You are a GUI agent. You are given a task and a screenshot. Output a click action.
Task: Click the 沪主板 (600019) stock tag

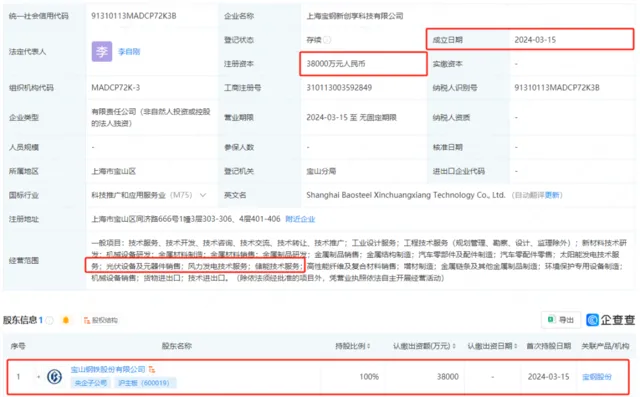tap(144, 383)
